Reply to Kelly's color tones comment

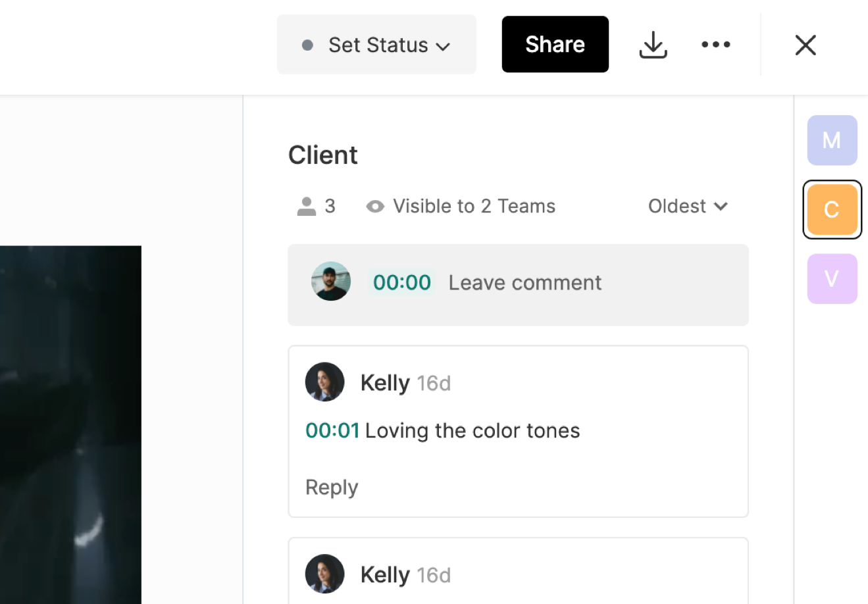point(332,488)
